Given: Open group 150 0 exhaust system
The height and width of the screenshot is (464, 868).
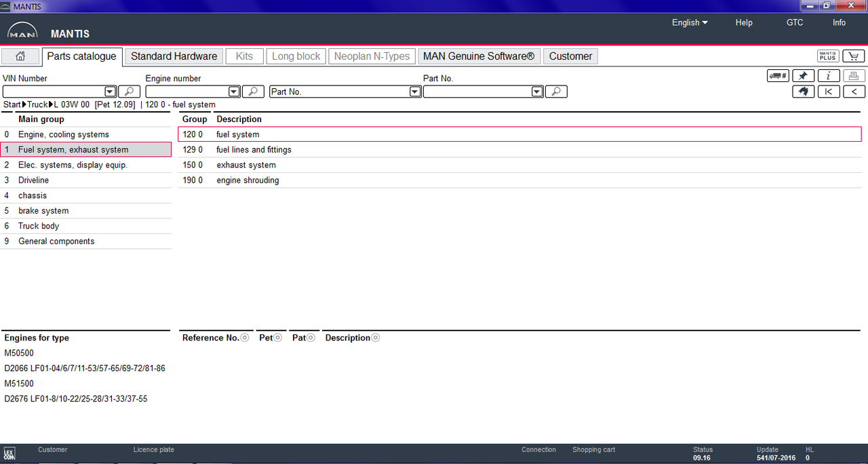Looking at the screenshot, I should coord(519,165).
